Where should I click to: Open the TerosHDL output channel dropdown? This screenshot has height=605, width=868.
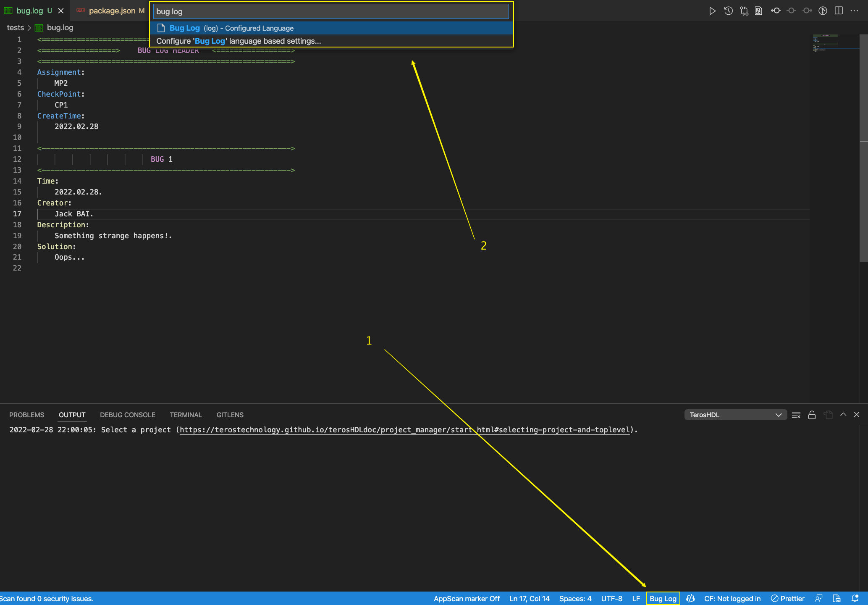pyautogui.click(x=735, y=415)
